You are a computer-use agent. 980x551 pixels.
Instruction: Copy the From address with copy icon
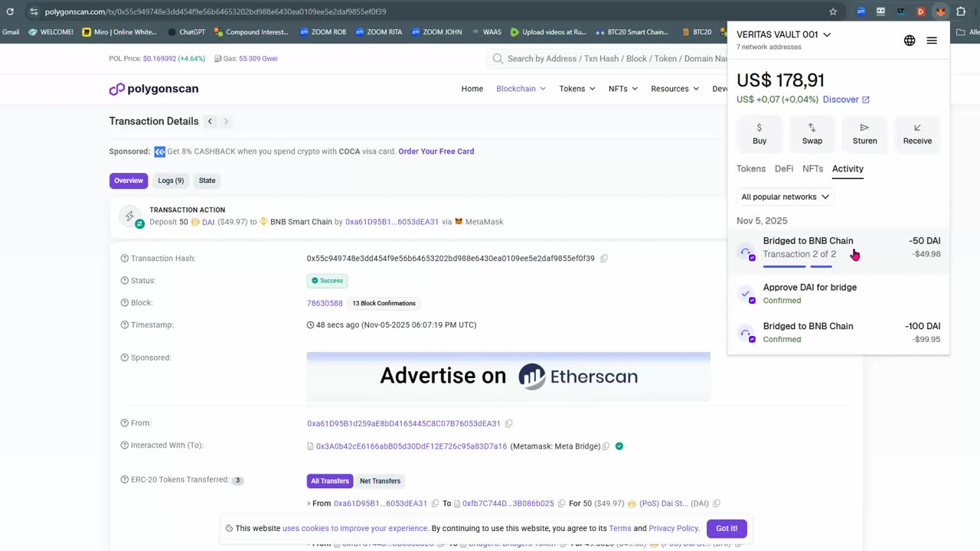508,423
